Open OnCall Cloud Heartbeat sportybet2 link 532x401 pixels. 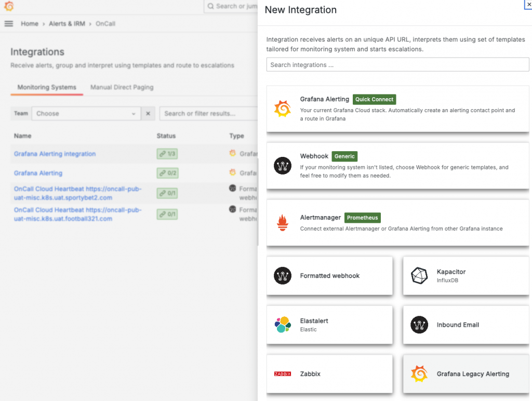(x=78, y=193)
